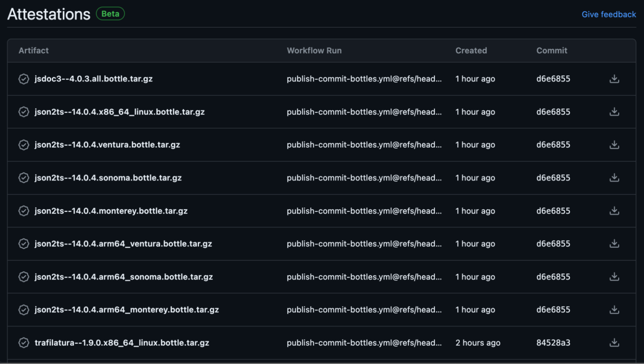
Task: Download json2ts arm64_ventura attestation
Action: (614, 244)
